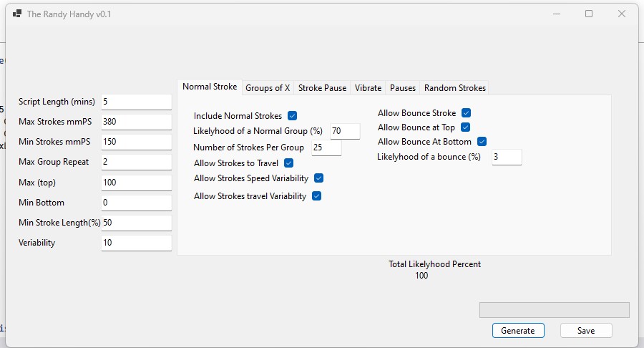
Task: Open the Pauses tab
Action: 402,88
